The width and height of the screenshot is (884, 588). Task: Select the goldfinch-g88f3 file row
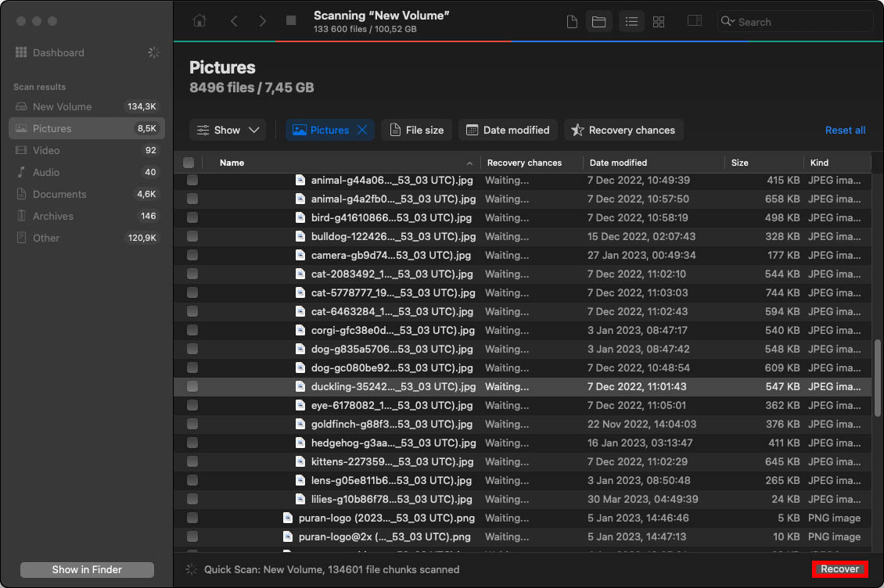pyautogui.click(x=522, y=424)
